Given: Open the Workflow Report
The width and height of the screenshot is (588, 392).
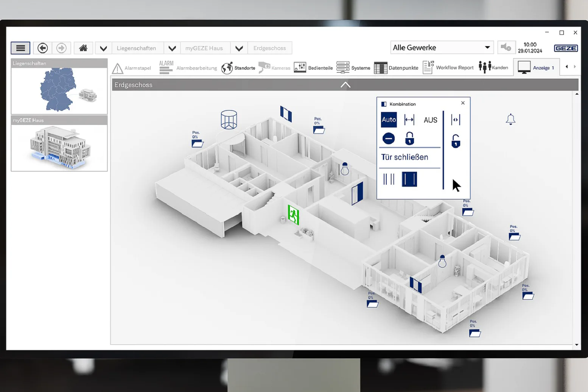Looking at the screenshot, I should (x=448, y=67).
